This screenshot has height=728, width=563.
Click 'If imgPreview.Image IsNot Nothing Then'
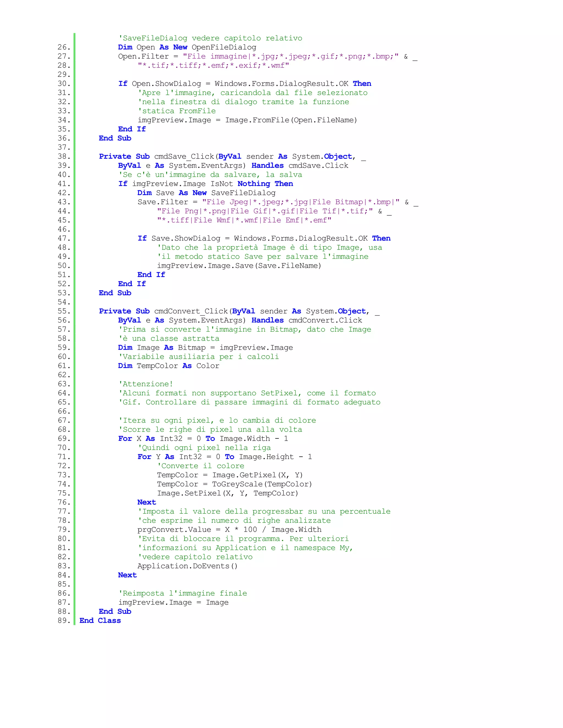pyautogui.click(x=205, y=184)
